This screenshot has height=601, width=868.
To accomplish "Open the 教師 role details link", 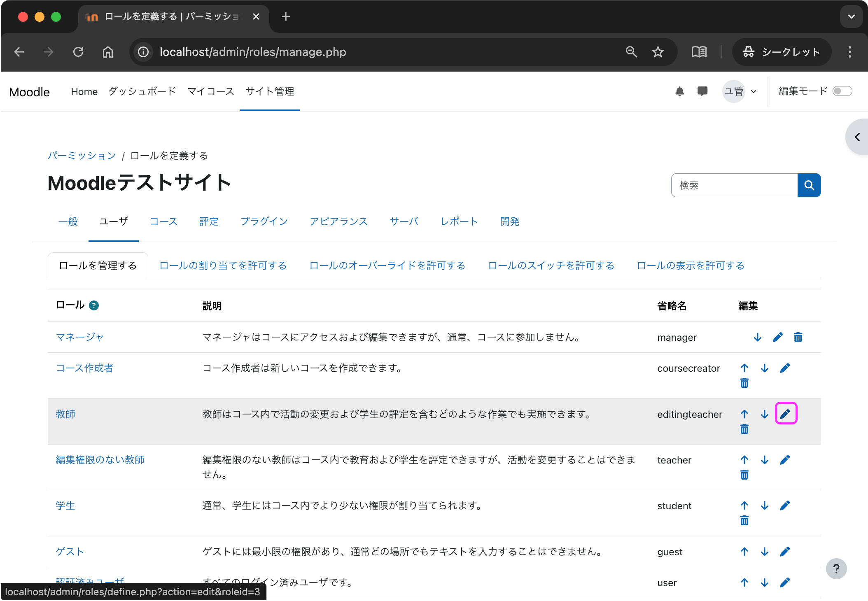I will pyautogui.click(x=65, y=414).
